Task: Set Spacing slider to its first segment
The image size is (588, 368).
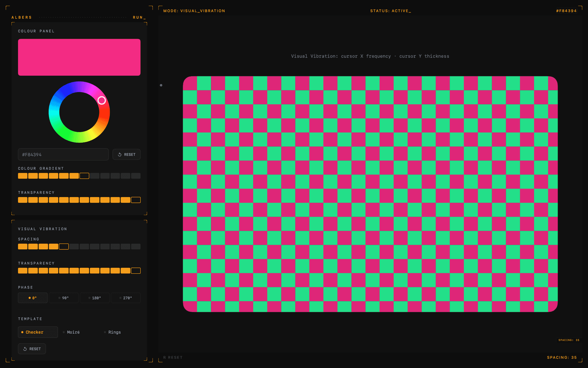Action: 23,247
